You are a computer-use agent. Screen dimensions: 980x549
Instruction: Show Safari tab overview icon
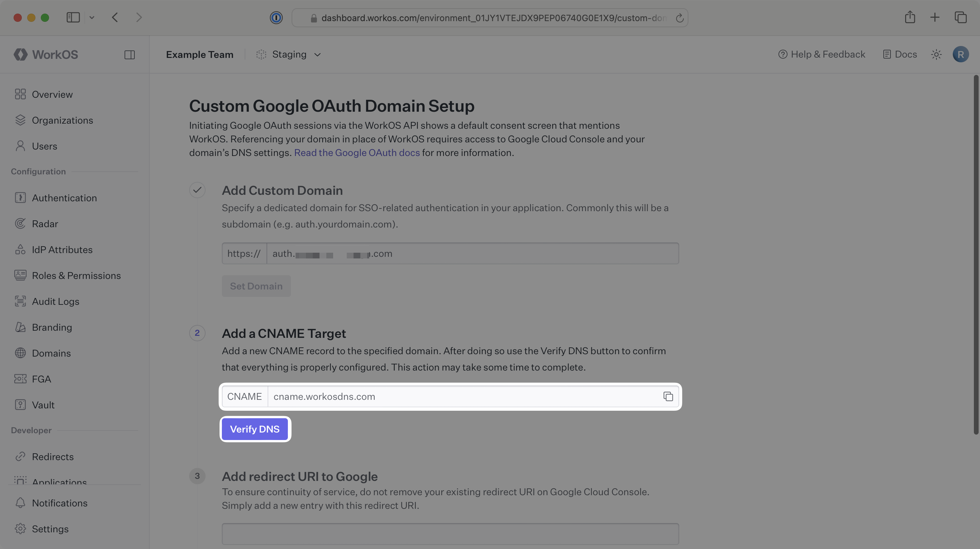(960, 17)
